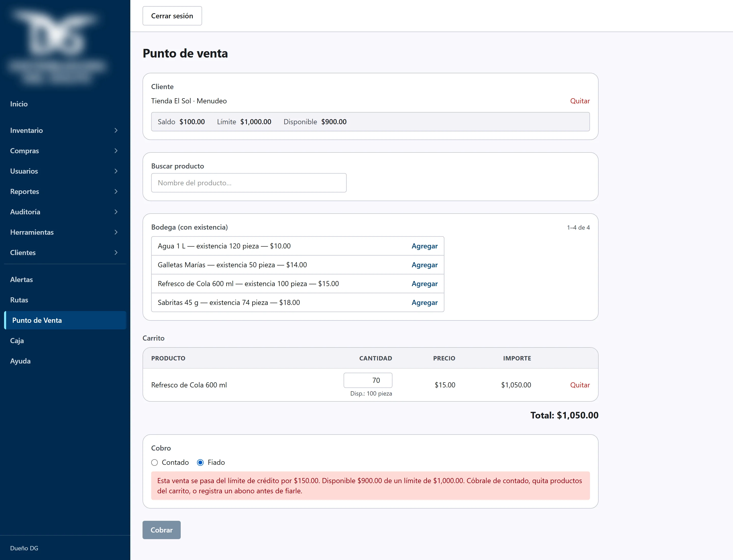
Task: Remove Refresco de Cola from cart
Action: 580,385
